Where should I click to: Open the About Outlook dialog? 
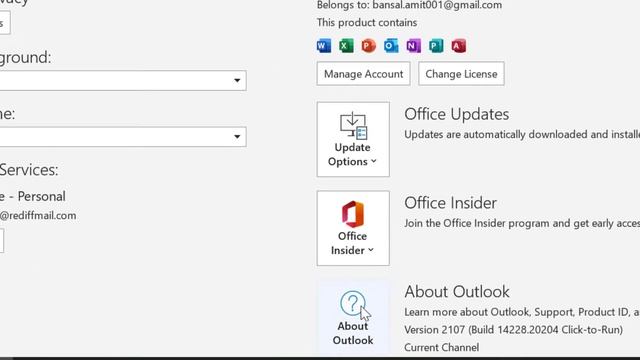tap(353, 317)
